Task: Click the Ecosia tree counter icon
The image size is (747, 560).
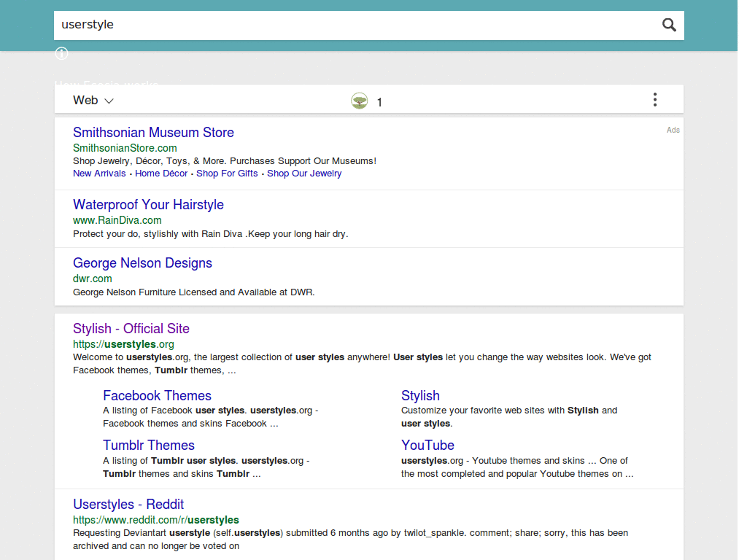Action: pos(359,101)
